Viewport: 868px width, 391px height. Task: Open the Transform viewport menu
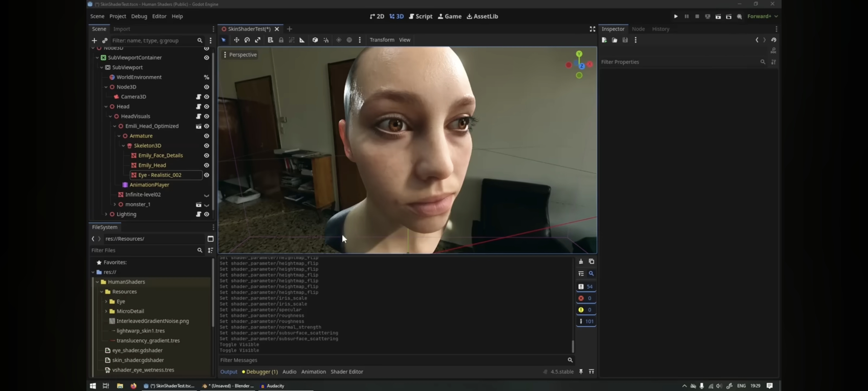coord(382,40)
